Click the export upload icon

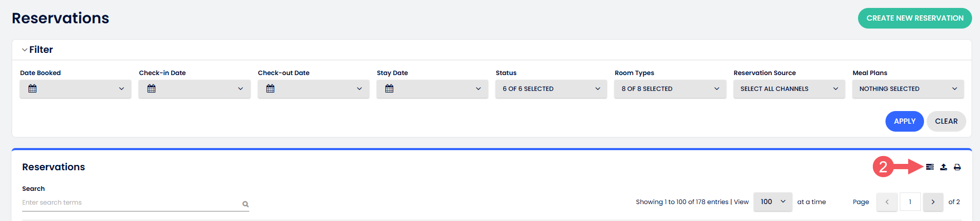coord(944,167)
